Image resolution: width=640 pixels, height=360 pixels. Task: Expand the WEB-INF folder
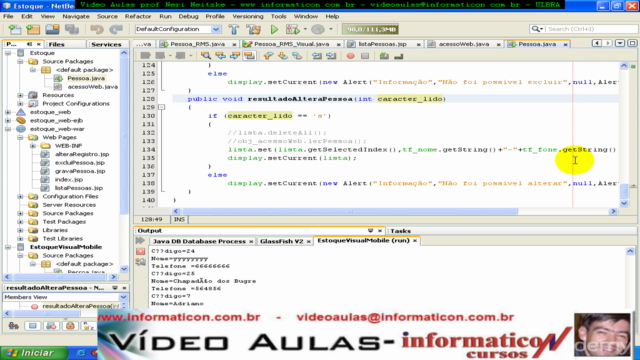33,146
